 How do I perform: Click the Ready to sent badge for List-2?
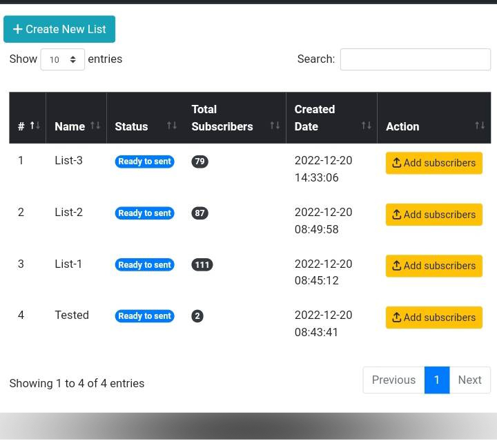pyautogui.click(x=144, y=213)
